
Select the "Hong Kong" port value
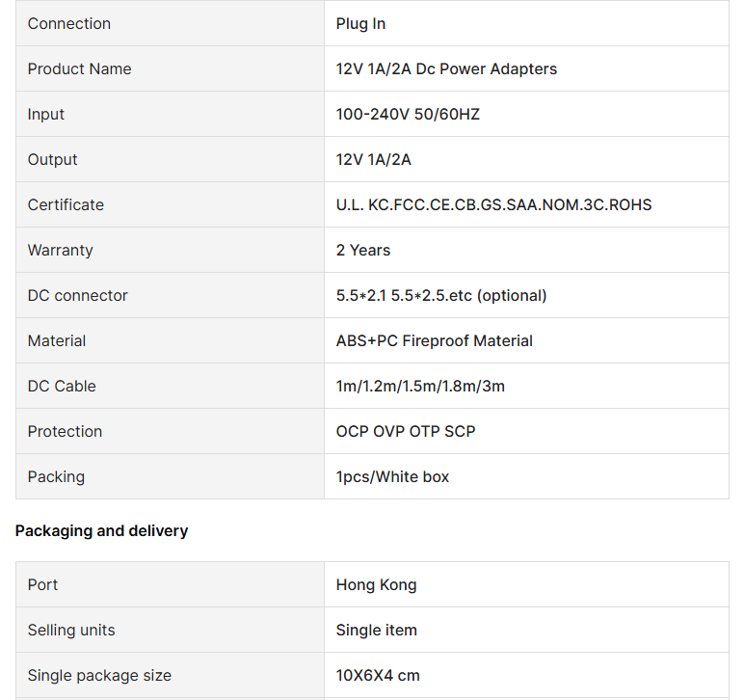376,584
